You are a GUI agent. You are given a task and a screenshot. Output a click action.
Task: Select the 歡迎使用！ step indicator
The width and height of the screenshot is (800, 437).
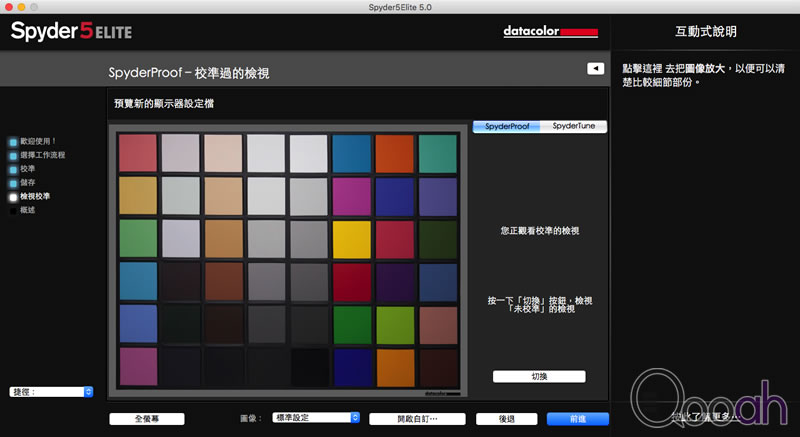click(32, 141)
